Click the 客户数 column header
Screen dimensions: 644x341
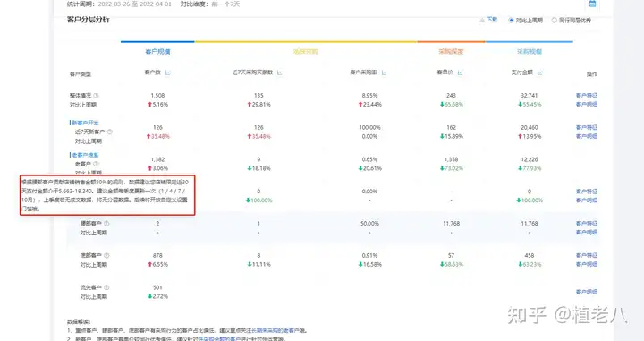152,72
